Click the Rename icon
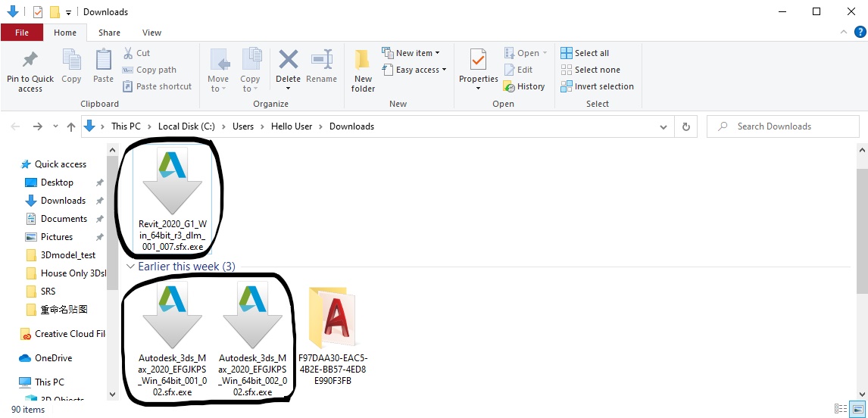868x418 pixels. coord(322,59)
